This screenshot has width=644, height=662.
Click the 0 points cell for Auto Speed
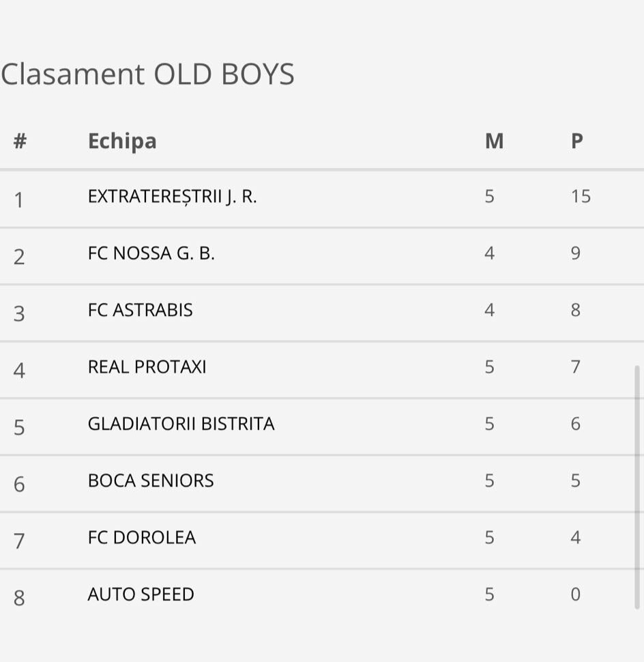(576, 594)
